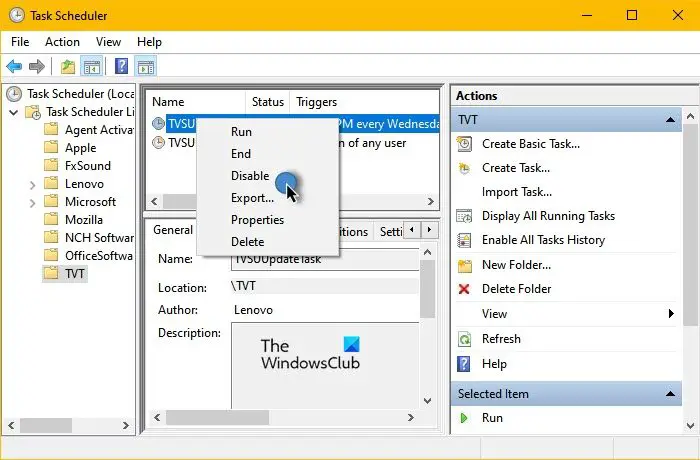Click the Mozilla folder icon in tree
The width and height of the screenshot is (700, 460).
click(x=51, y=219)
